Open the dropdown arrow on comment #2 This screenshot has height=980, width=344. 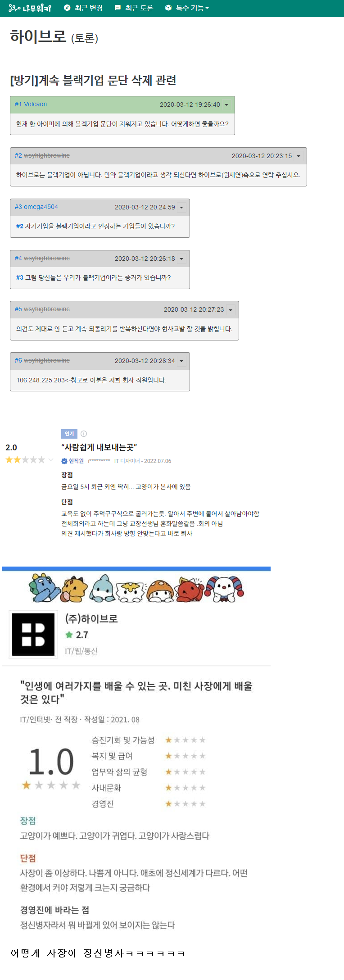click(299, 156)
